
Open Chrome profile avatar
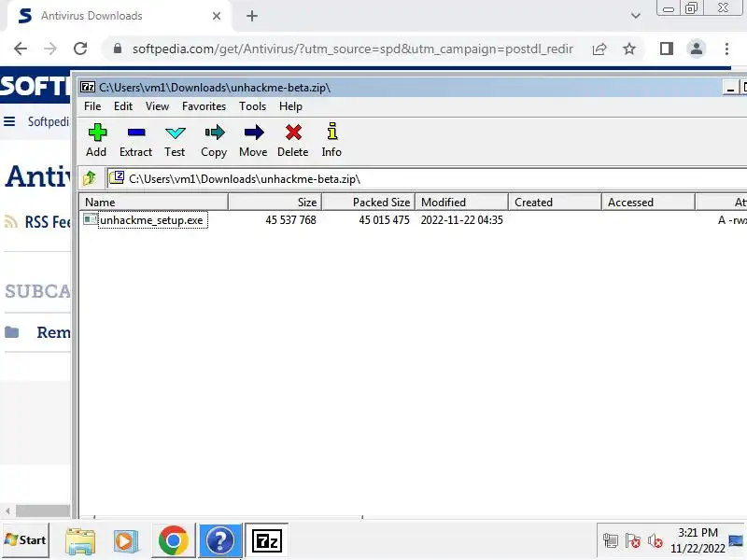click(696, 49)
